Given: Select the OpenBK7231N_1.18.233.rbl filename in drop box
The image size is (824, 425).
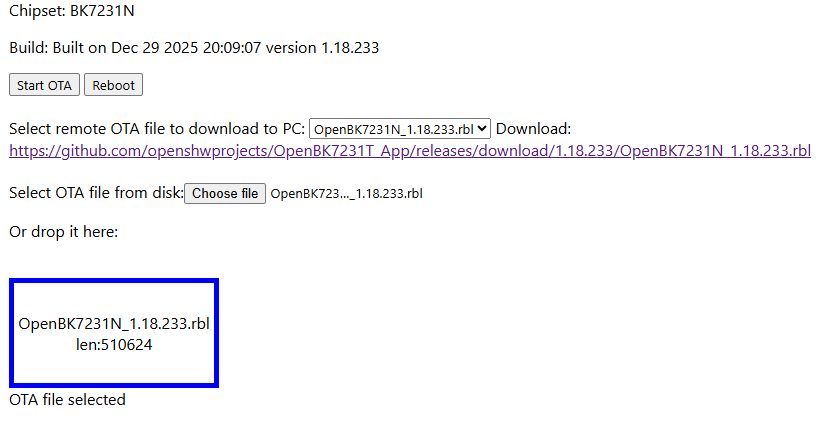Looking at the screenshot, I should coord(114,324).
